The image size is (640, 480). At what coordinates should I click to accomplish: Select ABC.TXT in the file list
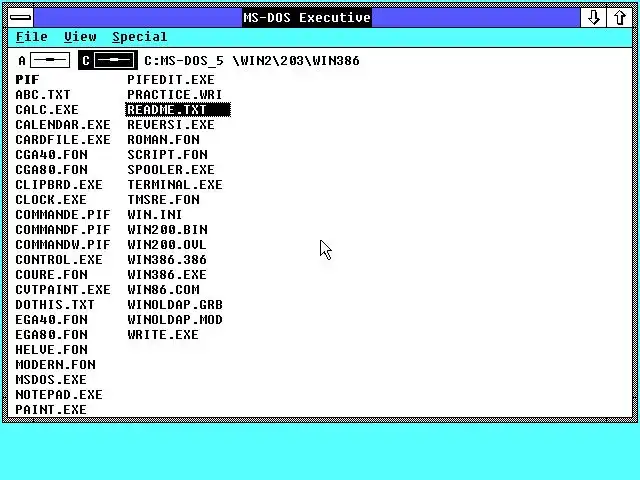(43, 95)
